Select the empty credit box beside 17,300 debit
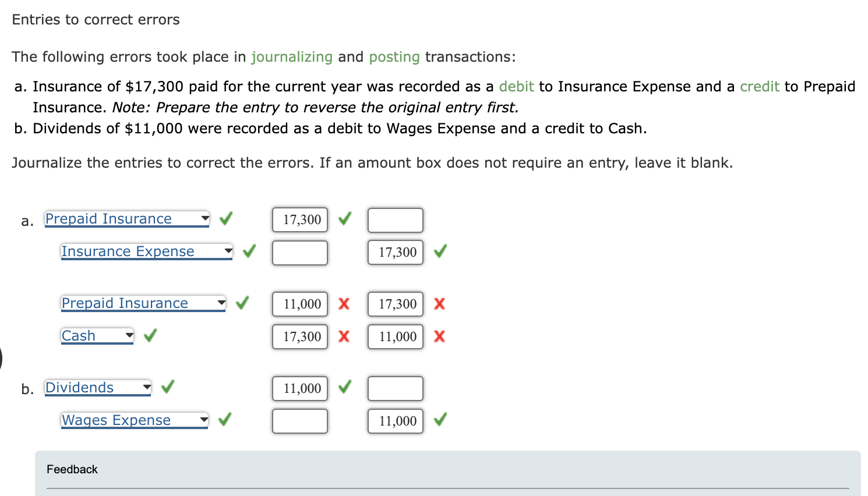The height and width of the screenshot is (496, 868). 395,220
